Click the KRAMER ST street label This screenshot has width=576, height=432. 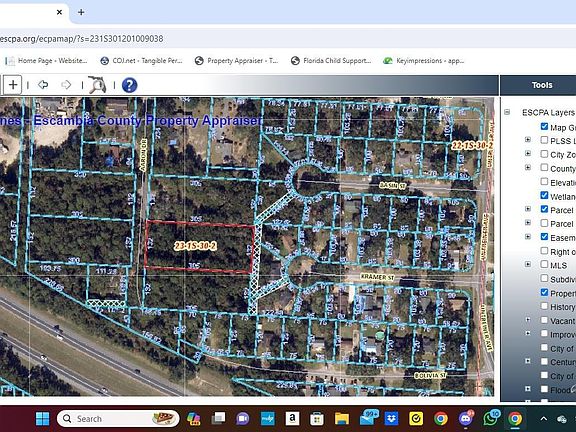tap(377, 277)
